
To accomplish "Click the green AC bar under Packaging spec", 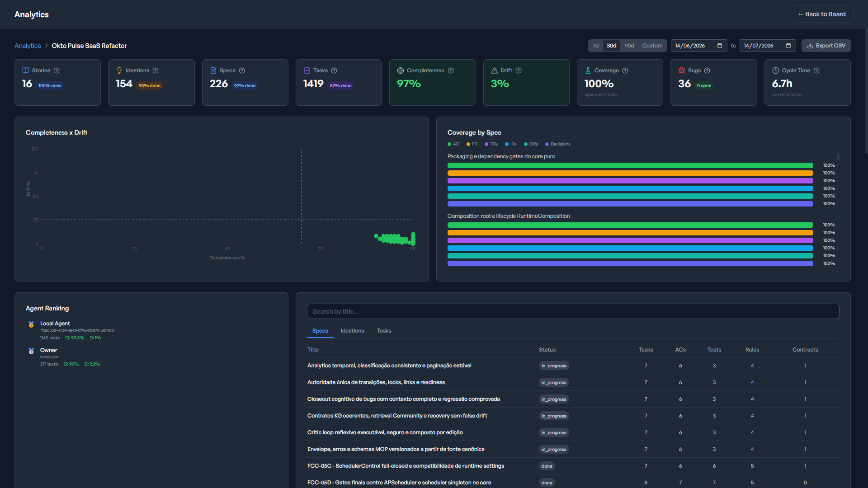I will pyautogui.click(x=630, y=165).
